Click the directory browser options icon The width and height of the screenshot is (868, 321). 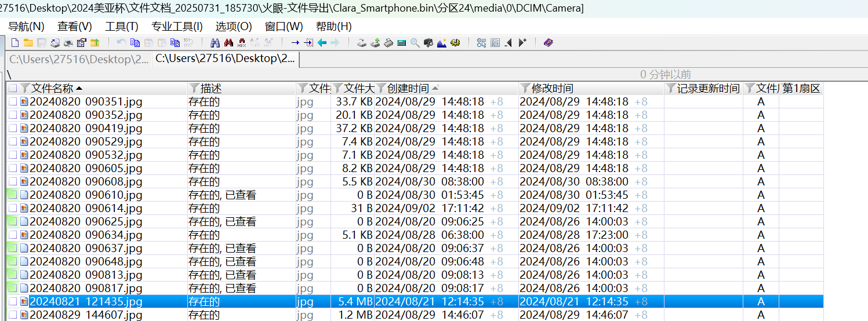(481, 43)
